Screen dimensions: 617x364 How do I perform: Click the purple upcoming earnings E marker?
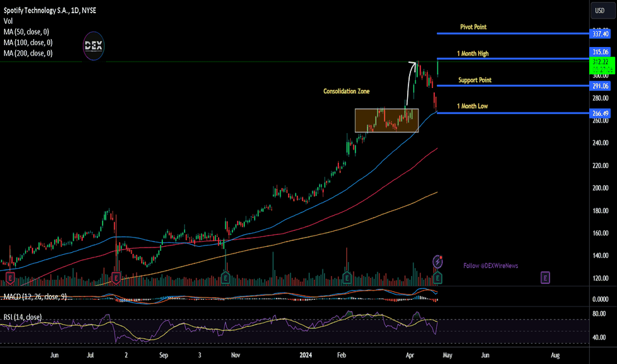pos(545,278)
